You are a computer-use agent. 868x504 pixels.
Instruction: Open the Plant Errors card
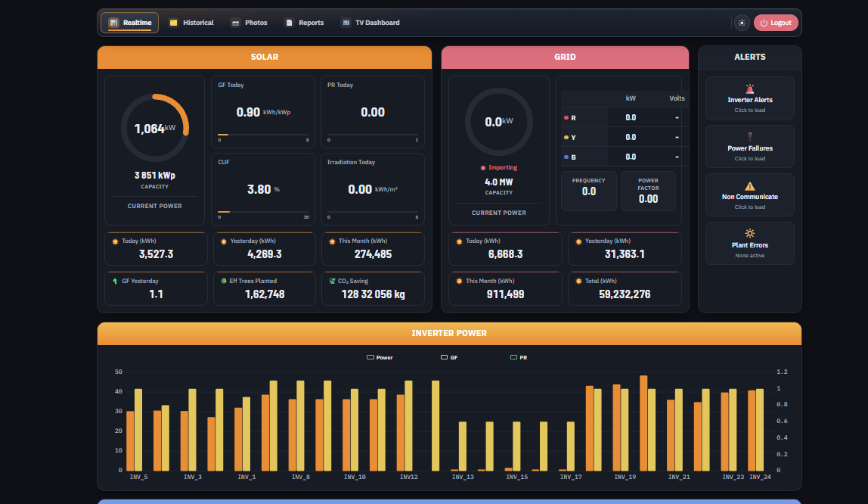[x=749, y=244]
